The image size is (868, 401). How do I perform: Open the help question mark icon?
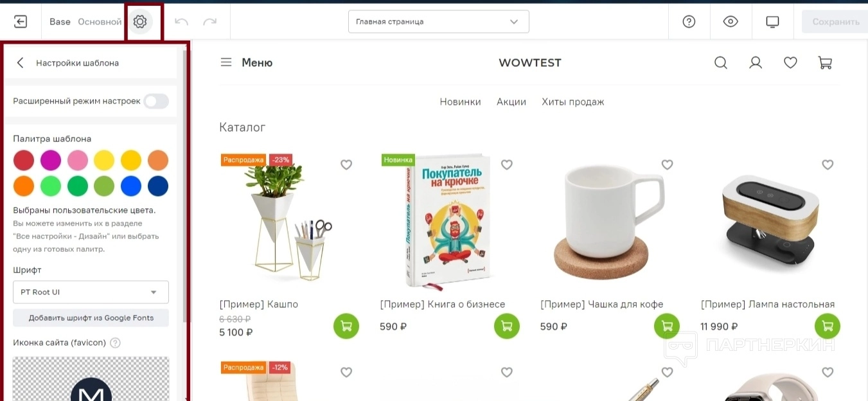coord(689,22)
